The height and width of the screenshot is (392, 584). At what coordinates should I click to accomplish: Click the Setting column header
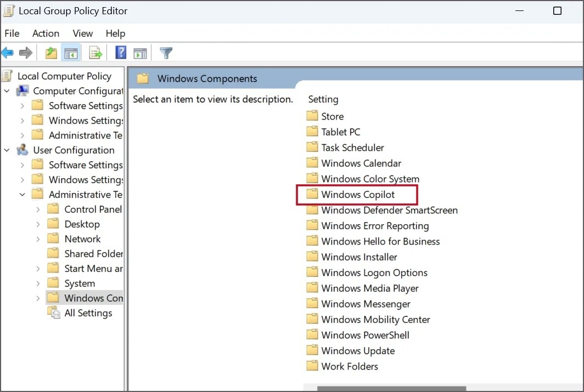click(323, 99)
